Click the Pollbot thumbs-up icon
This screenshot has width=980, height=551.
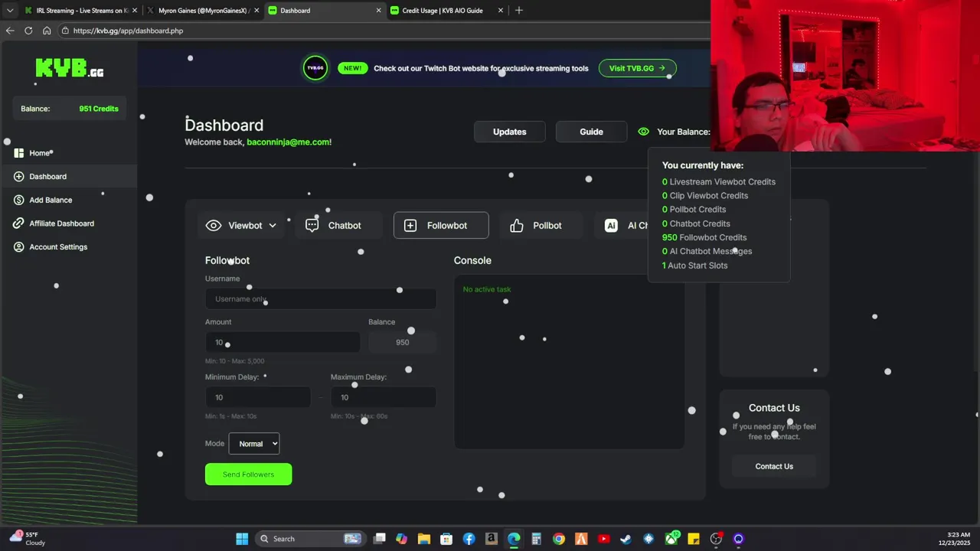click(x=517, y=226)
